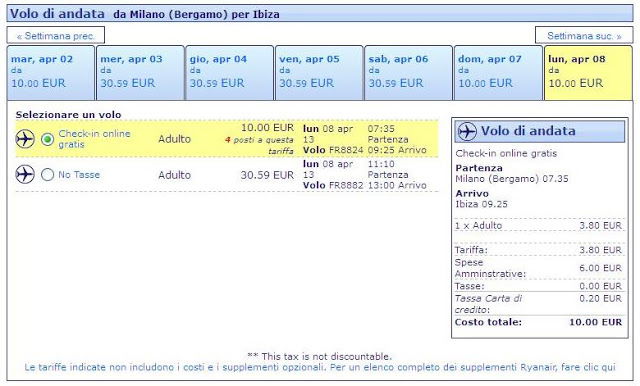Select the No Tasse fare radio button

pos(47,175)
